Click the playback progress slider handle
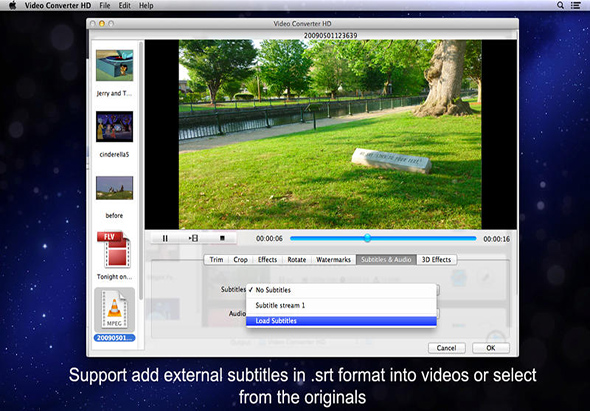 click(x=367, y=238)
